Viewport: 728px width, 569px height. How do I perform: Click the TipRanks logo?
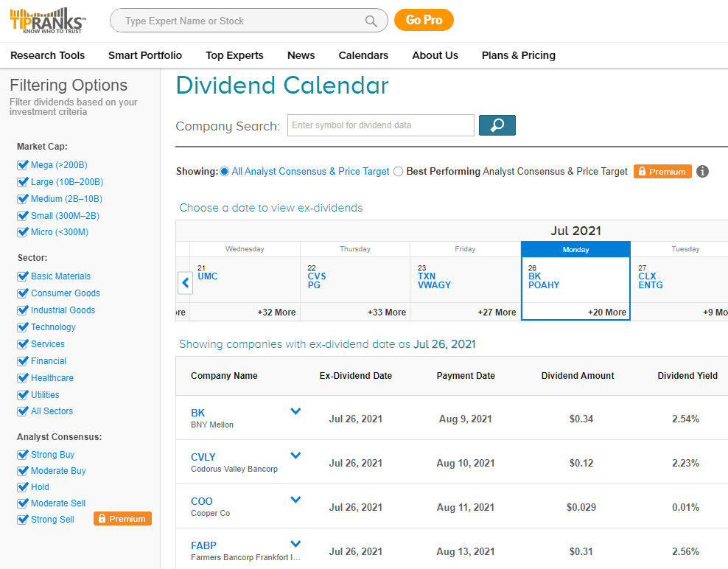click(x=48, y=21)
